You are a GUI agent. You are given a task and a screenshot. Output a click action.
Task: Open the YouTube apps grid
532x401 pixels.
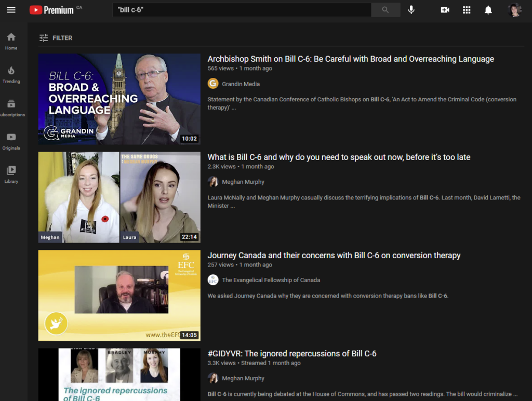pyautogui.click(x=467, y=10)
